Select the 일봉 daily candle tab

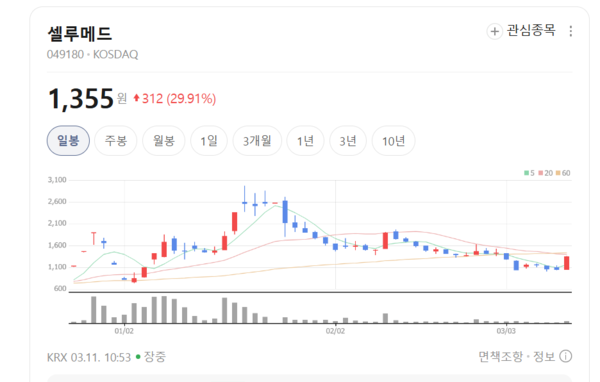(68, 140)
